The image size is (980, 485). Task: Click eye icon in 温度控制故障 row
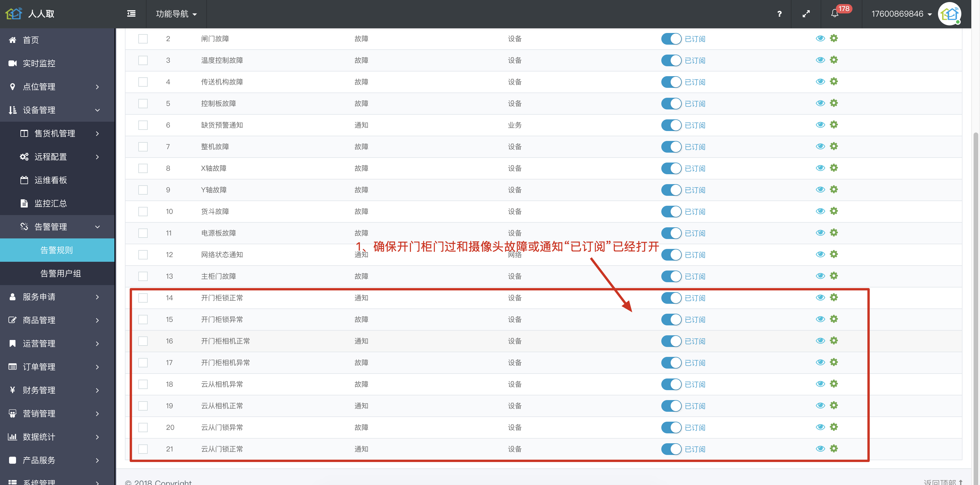point(820,60)
